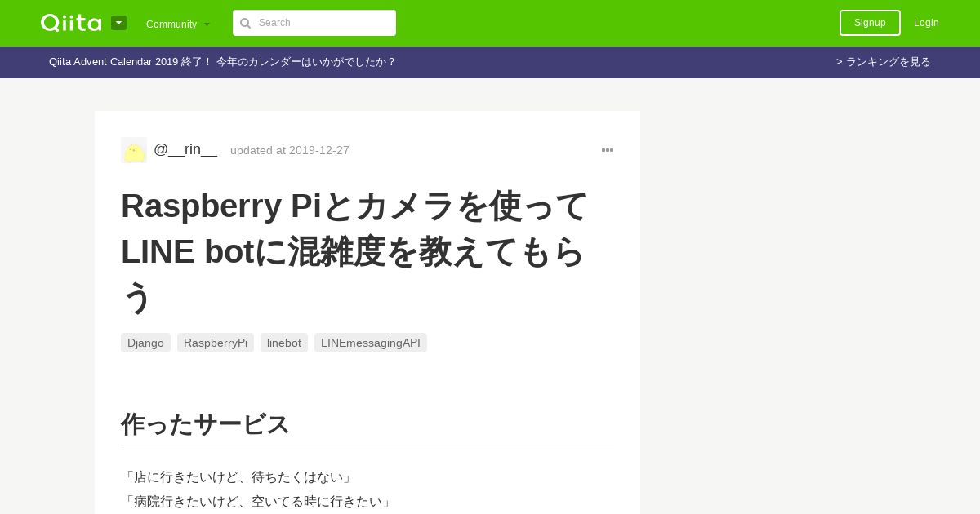Screen dimensions: 980x514
Task: Select the LINEmessagingAPI tag
Action: [x=371, y=343]
